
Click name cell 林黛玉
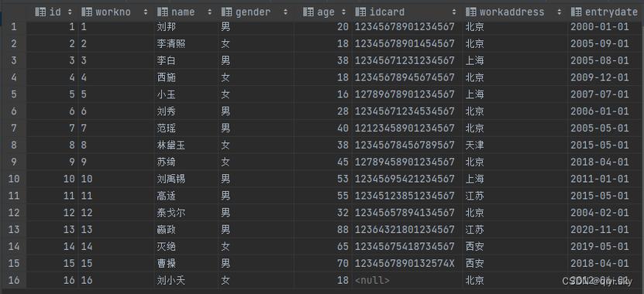tap(171, 145)
